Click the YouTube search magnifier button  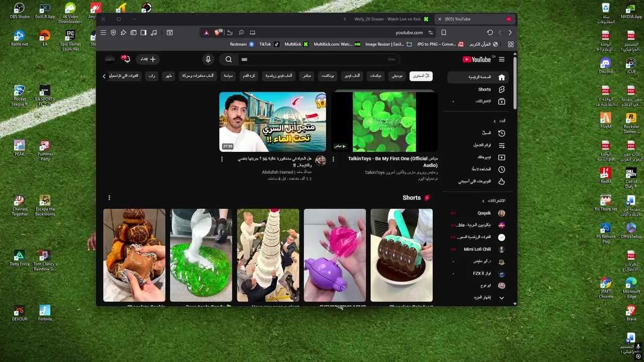pos(228,59)
